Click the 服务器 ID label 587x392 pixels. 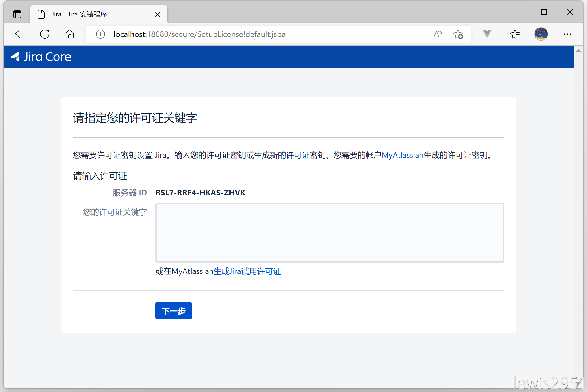click(x=130, y=193)
